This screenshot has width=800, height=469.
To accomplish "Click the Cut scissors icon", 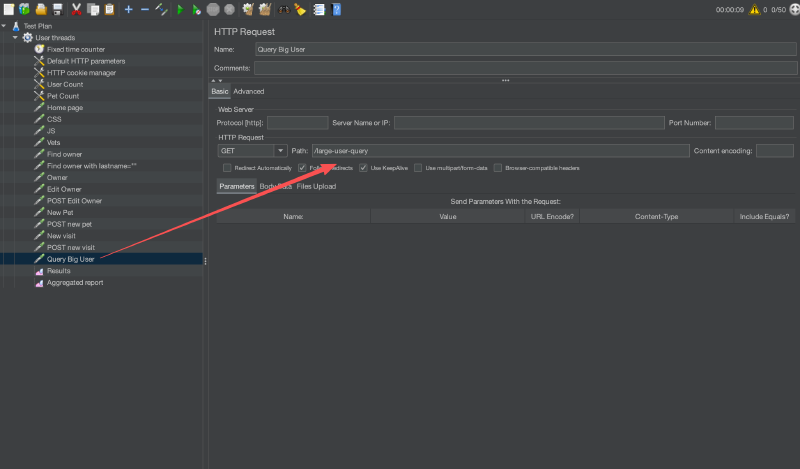I will coord(76,9).
